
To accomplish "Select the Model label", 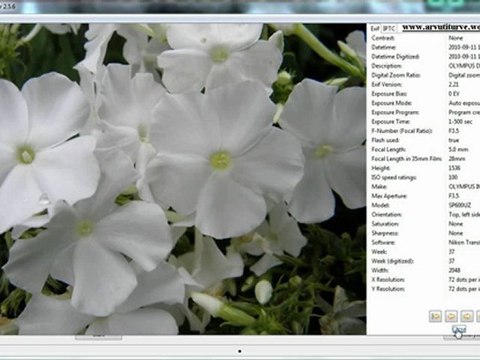I will click(x=380, y=205).
